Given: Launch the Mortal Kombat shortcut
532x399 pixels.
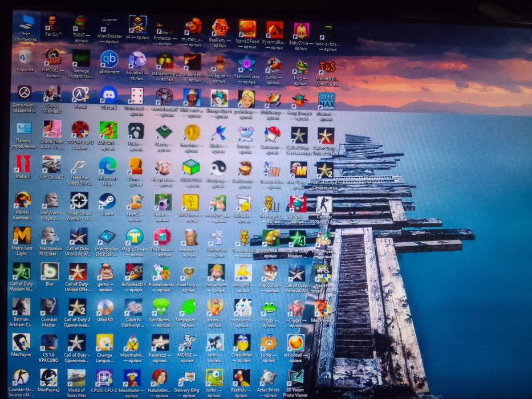Looking at the screenshot, I should coord(22,200).
